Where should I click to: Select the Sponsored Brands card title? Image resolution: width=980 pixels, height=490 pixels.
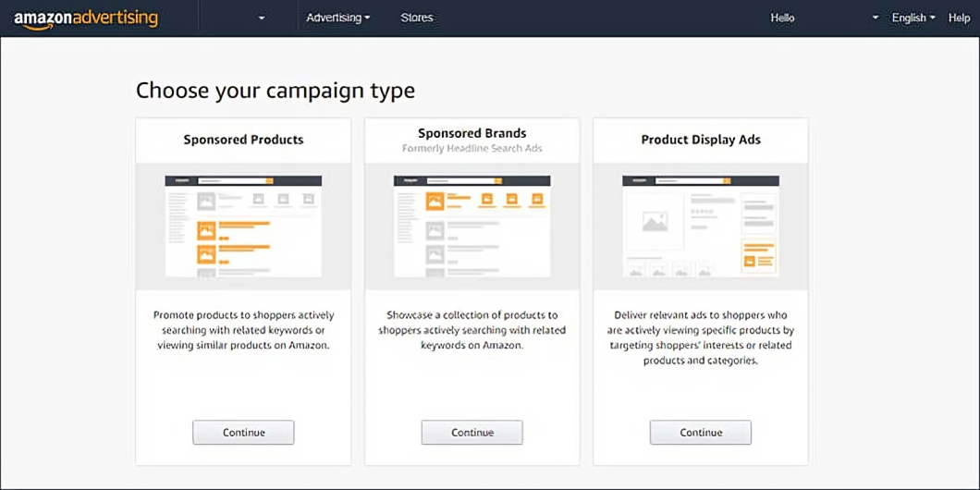pyautogui.click(x=472, y=133)
